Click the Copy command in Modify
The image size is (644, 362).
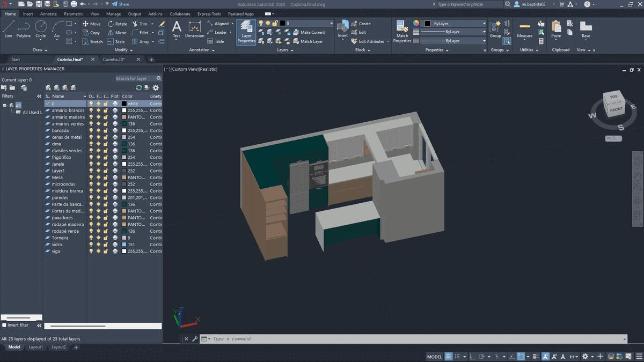point(91,33)
